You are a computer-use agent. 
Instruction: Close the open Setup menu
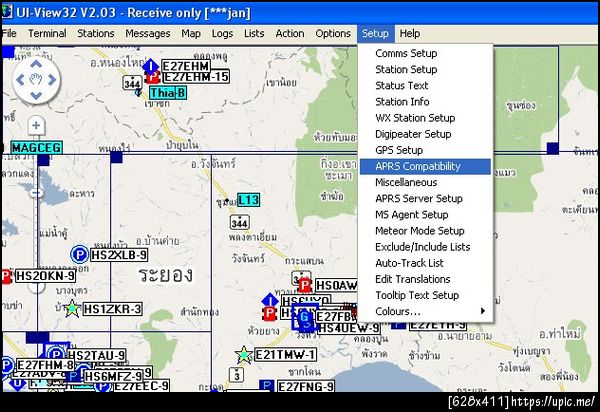tap(375, 34)
